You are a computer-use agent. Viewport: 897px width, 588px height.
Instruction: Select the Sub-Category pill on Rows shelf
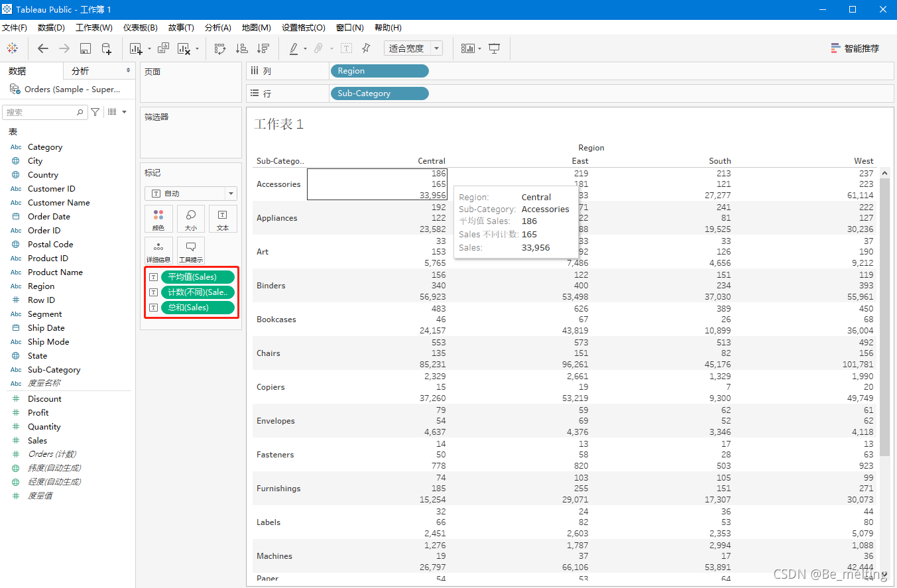coord(379,93)
